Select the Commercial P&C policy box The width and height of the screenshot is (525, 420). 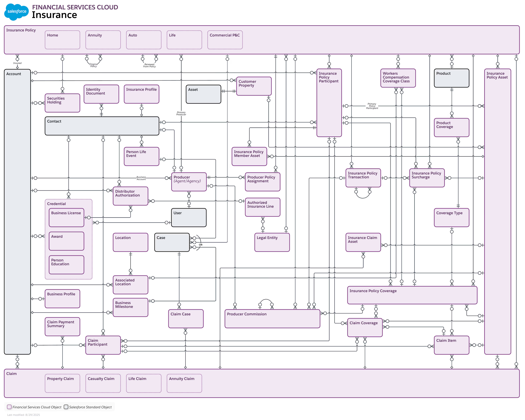pyautogui.click(x=225, y=40)
